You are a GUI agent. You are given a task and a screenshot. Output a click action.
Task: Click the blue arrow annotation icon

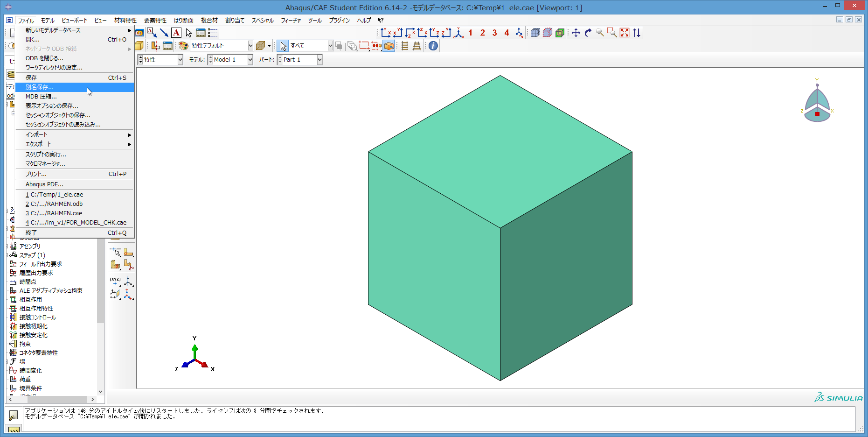164,33
